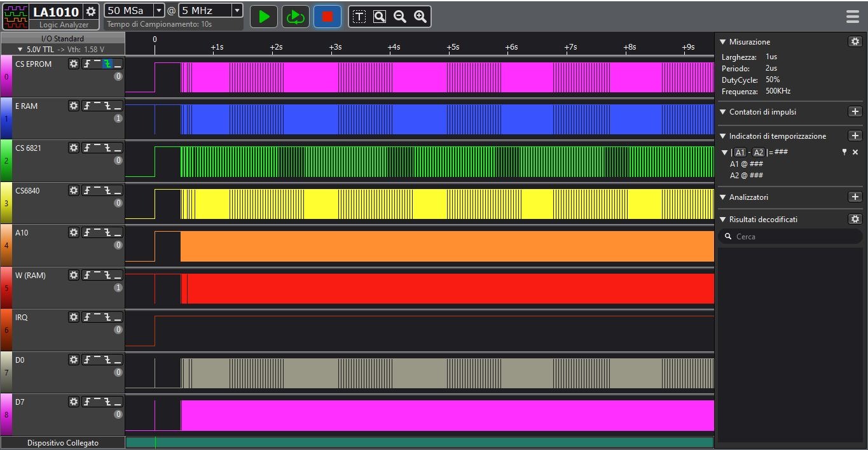Collapse the Risultati decodificati section
868x450 pixels.
coord(722,220)
